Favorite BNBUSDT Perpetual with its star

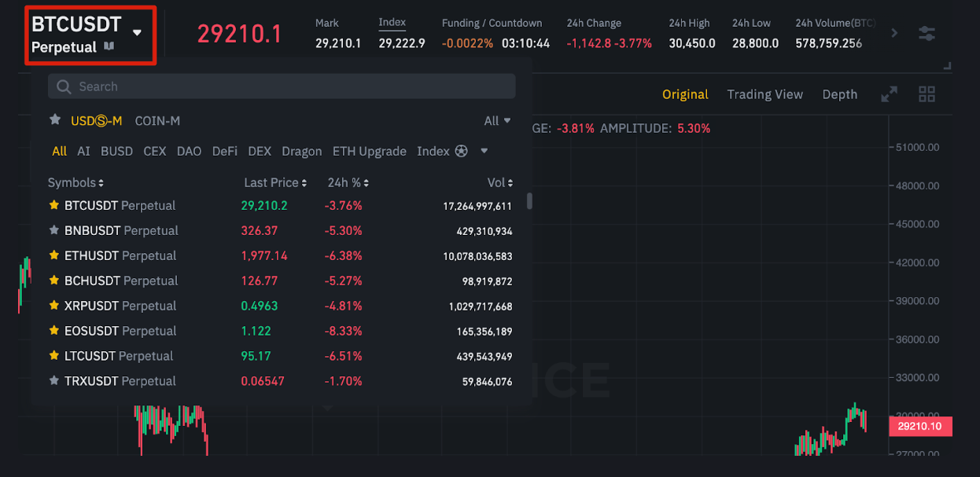[54, 230]
